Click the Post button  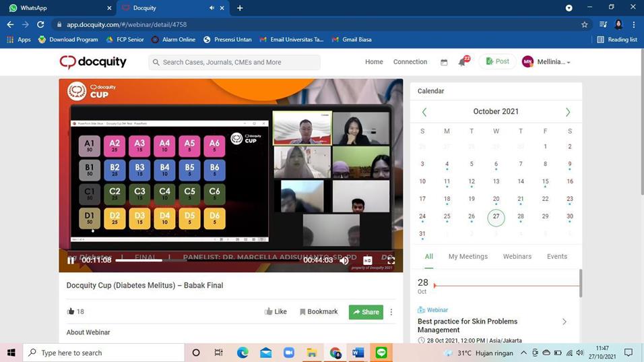(x=497, y=61)
